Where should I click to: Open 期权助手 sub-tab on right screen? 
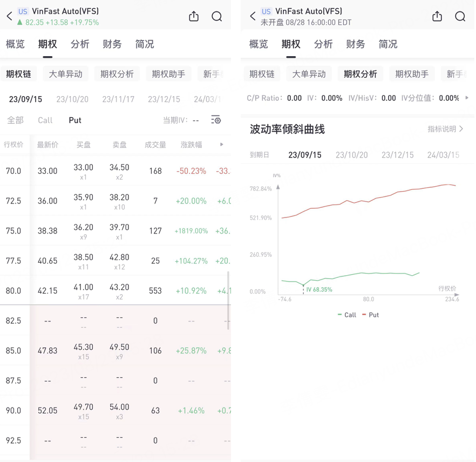coord(412,74)
